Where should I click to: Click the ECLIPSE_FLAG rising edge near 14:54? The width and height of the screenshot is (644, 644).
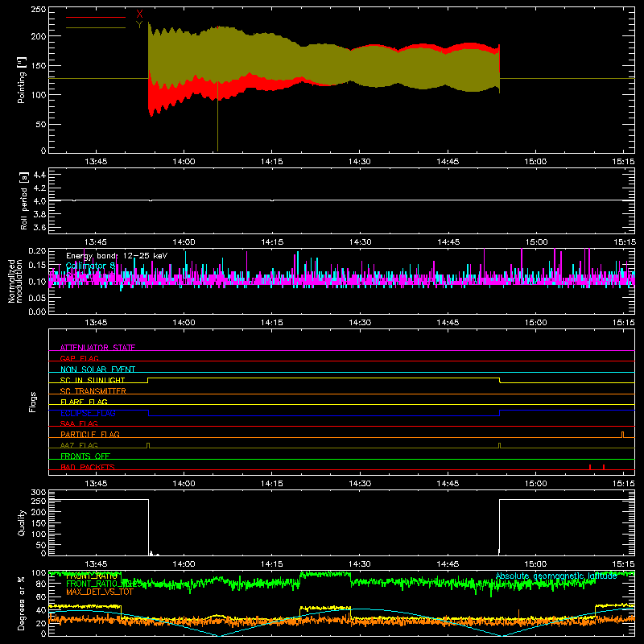coord(499,413)
